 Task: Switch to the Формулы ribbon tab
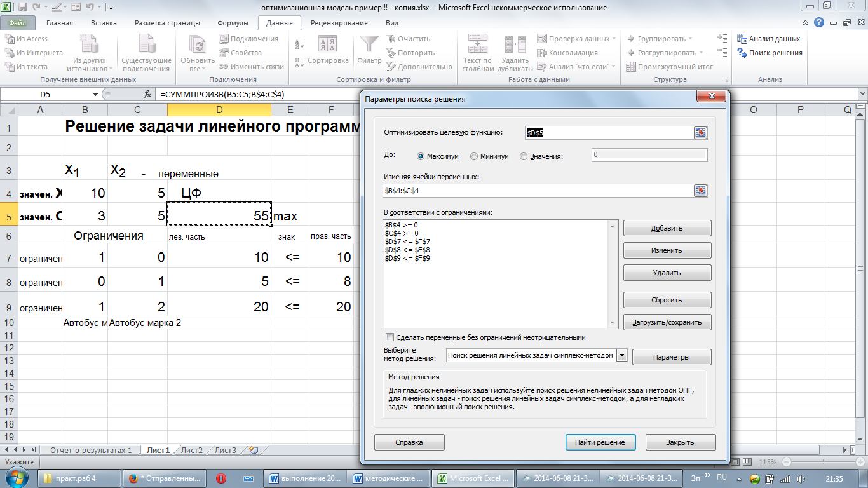coord(233,23)
